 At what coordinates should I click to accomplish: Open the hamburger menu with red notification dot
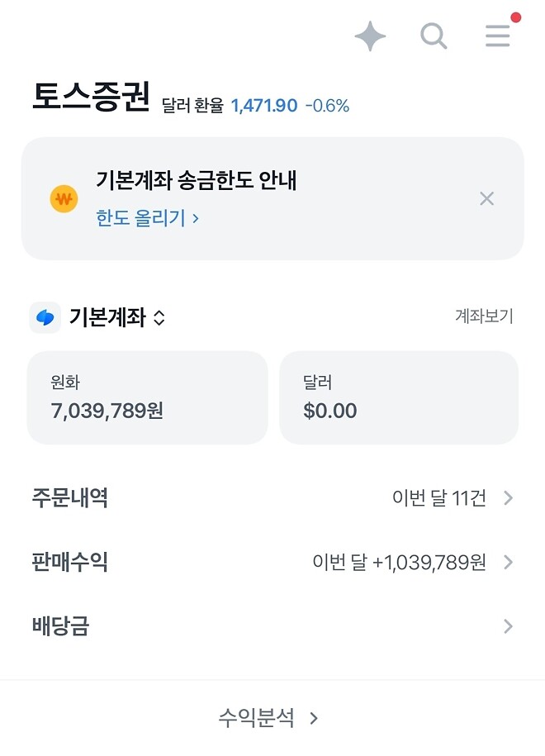pos(496,36)
